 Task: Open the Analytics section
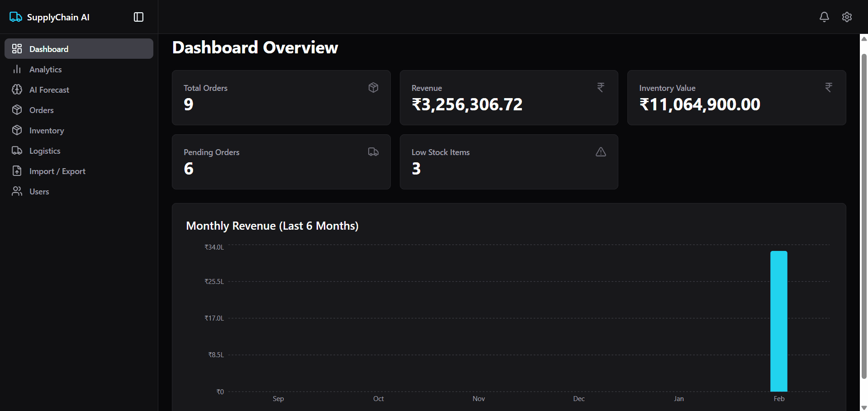coord(45,69)
